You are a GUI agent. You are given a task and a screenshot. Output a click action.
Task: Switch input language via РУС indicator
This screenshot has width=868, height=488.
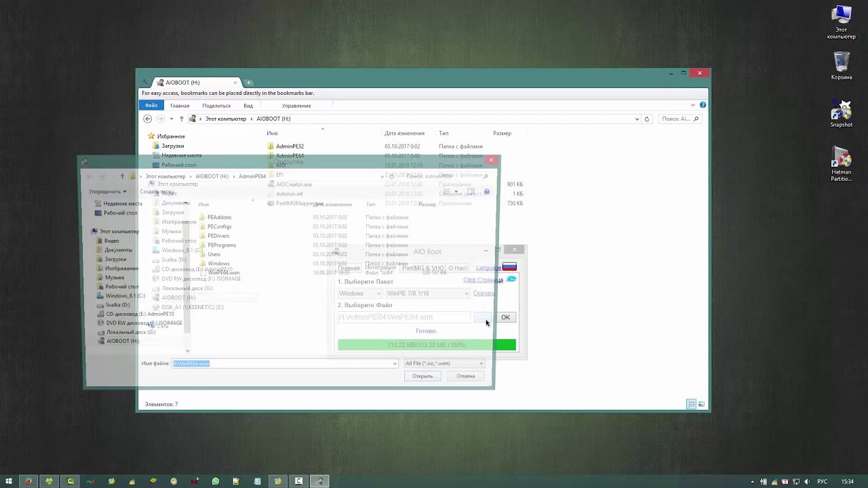coord(822,481)
